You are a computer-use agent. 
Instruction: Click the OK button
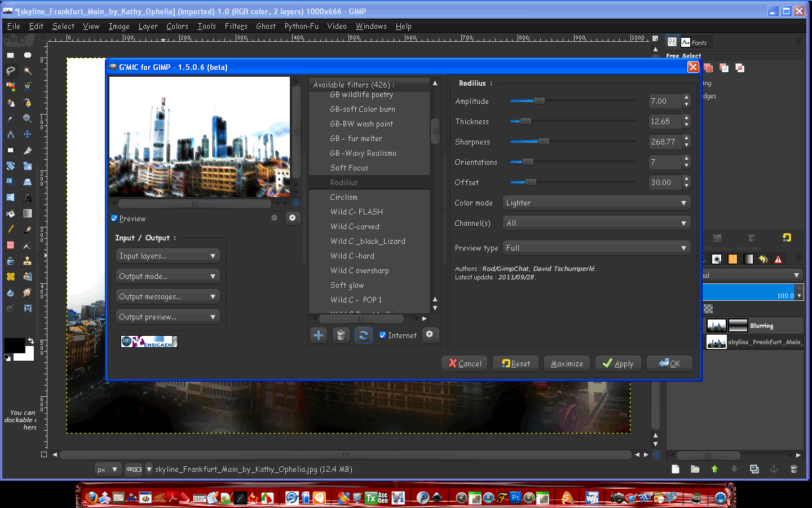coord(669,364)
